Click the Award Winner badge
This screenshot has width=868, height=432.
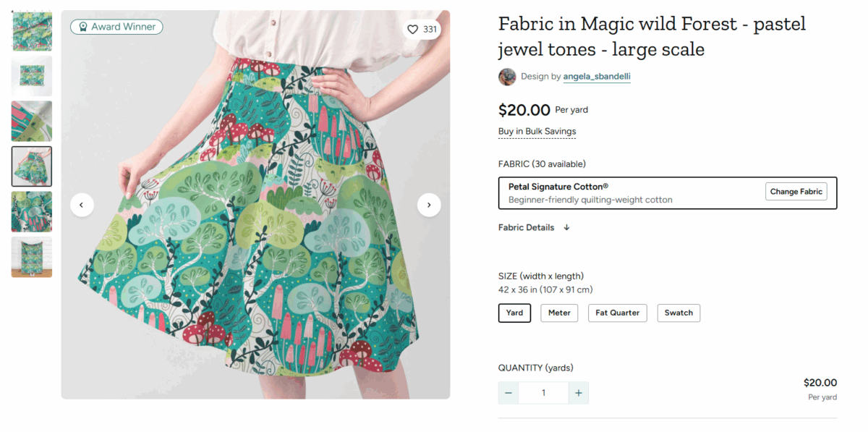pyautogui.click(x=116, y=27)
